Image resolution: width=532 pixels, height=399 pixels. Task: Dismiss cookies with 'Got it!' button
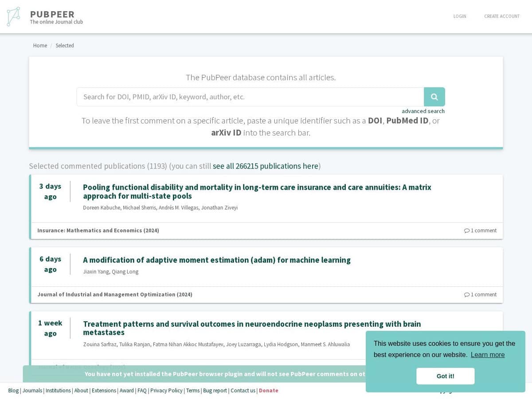click(x=445, y=376)
